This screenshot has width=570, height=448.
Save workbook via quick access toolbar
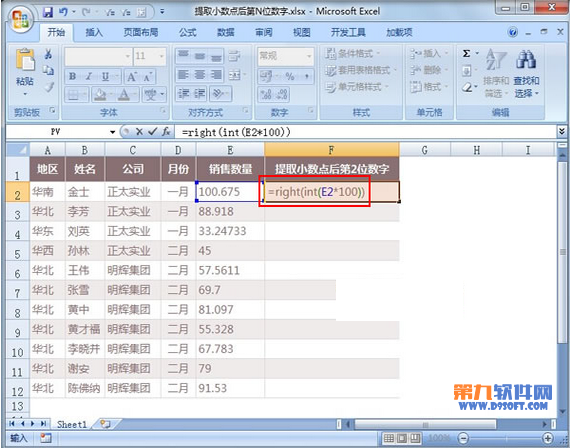(x=48, y=12)
